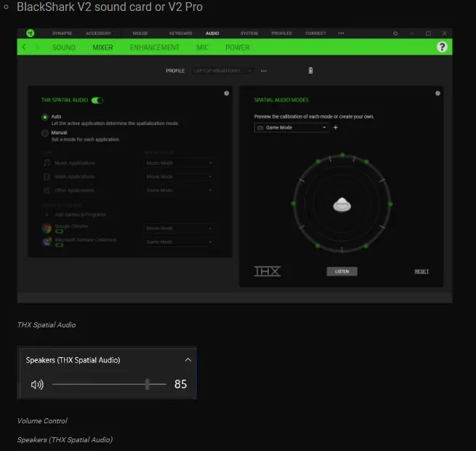The image size is (476, 451).
Task: Go forward with the right arrow
Action: click(38, 47)
